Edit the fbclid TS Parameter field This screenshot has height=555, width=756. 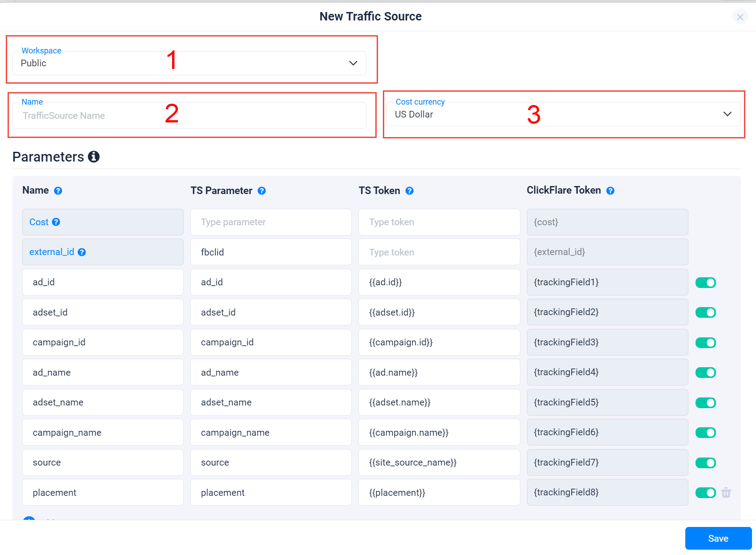click(x=271, y=252)
